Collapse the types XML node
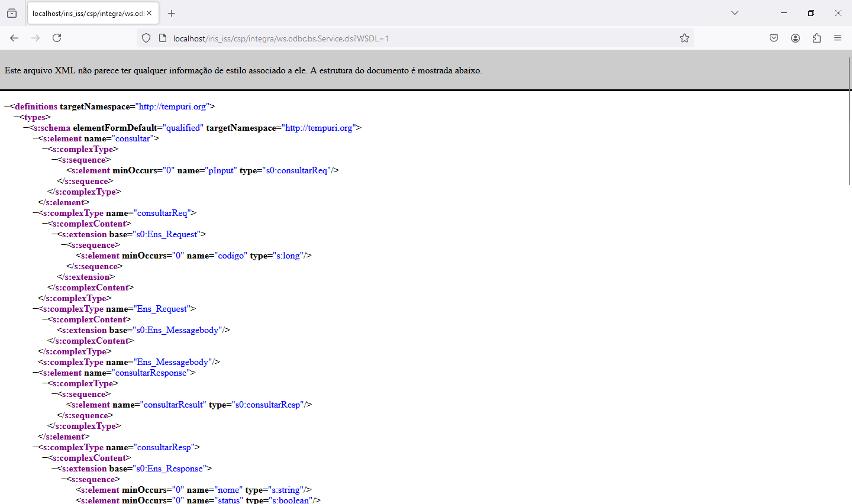Image resolution: width=852 pixels, height=504 pixels. 17,117
